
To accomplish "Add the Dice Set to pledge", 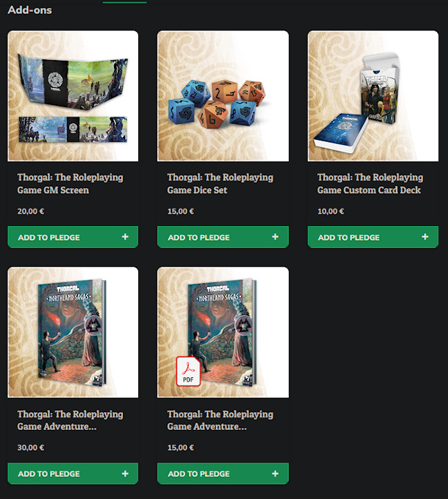I will (x=223, y=237).
